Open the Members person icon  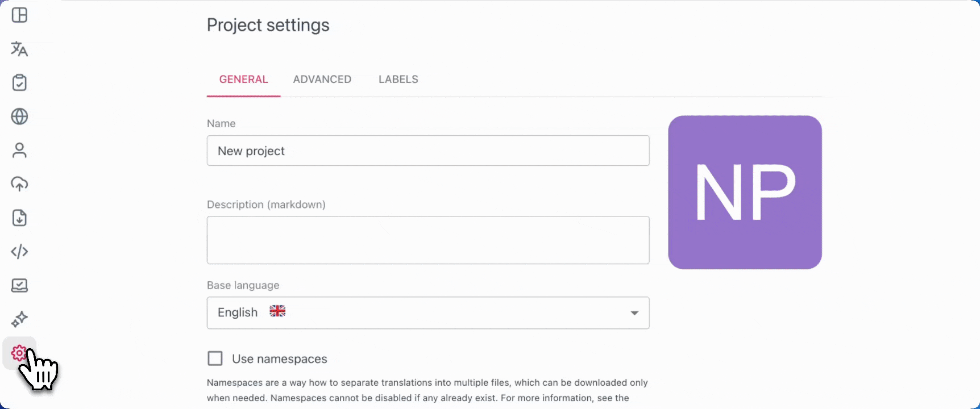click(x=19, y=151)
